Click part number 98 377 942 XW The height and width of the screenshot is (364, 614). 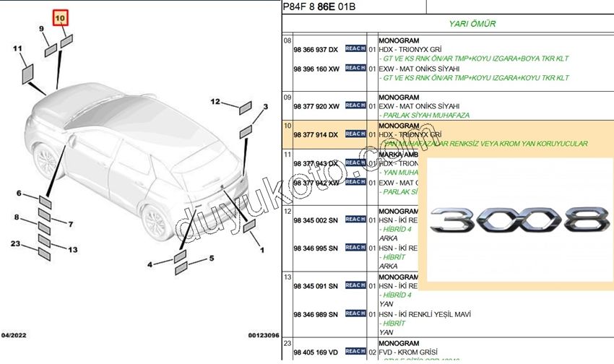[316, 183]
